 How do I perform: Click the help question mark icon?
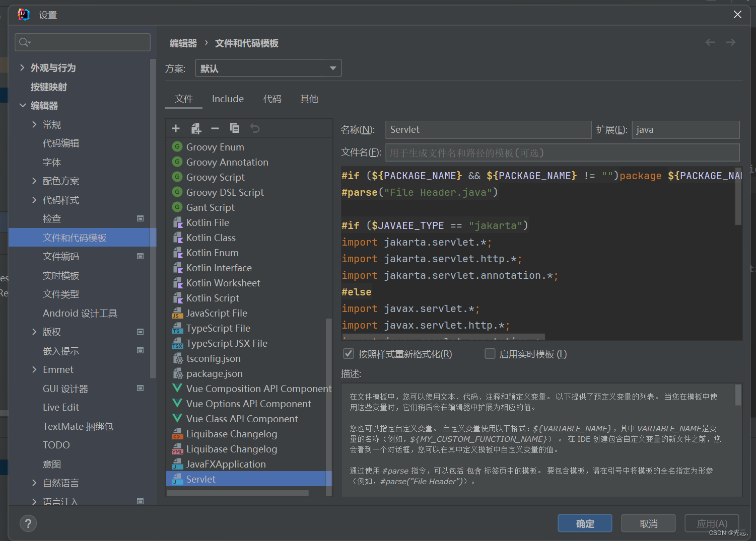(x=28, y=523)
